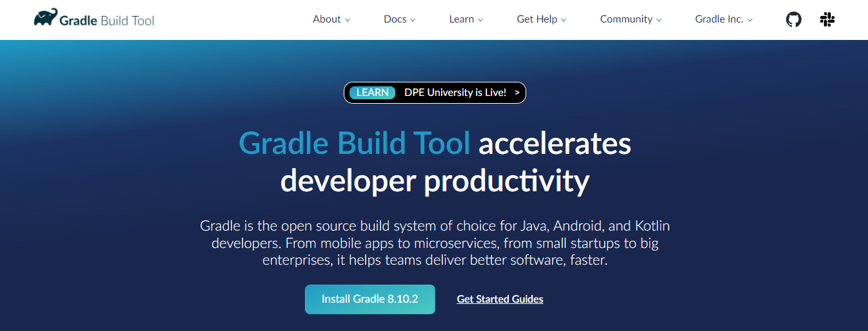Expand the chevron beside Get Help
This screenshot has height=331, width=868.
click(564, 20)
